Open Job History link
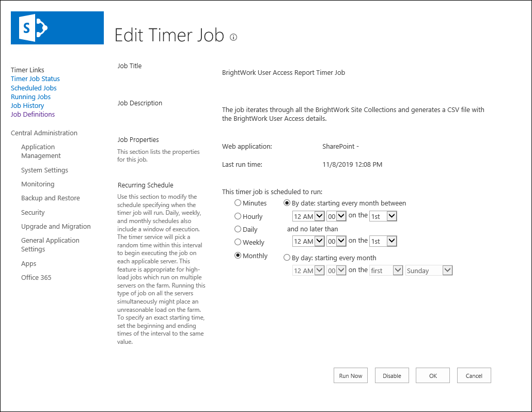The height and width of the screenshot is (412, 532). click(x=27, y=105)
